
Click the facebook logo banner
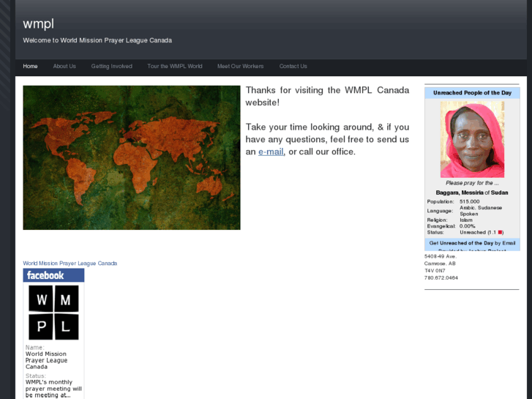pos(53,275)
